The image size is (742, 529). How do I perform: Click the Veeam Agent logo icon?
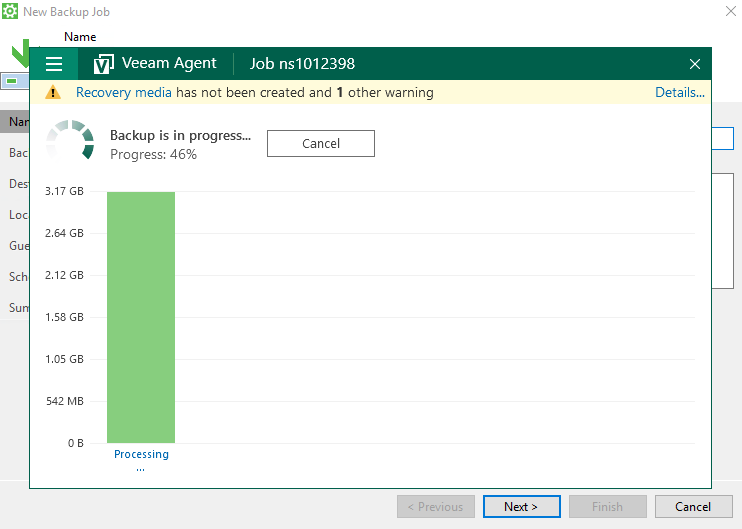pyautogui.click(x=104, y=64)
